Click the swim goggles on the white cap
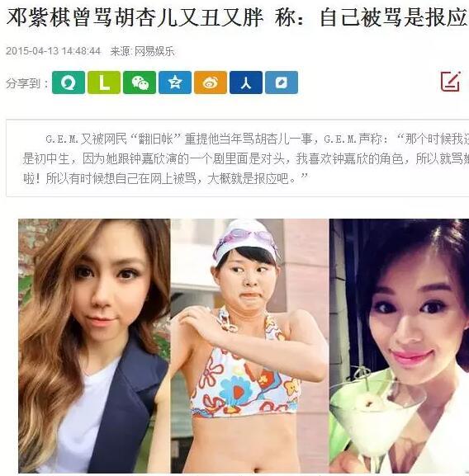The image size is (469, 476). tap(244, 238)
